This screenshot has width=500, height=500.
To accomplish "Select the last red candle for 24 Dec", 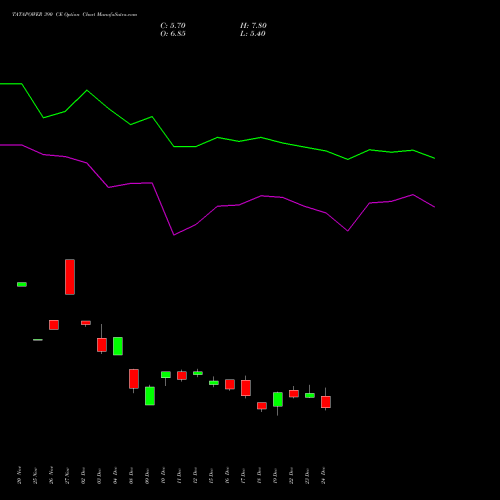I will coord(326,402).
